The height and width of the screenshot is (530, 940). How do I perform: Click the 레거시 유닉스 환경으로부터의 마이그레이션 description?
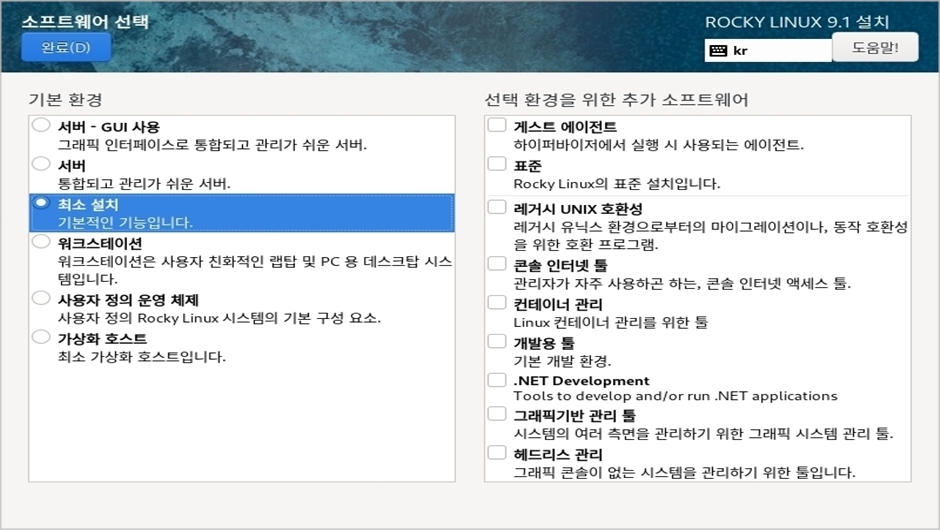[x=710, y=236]
